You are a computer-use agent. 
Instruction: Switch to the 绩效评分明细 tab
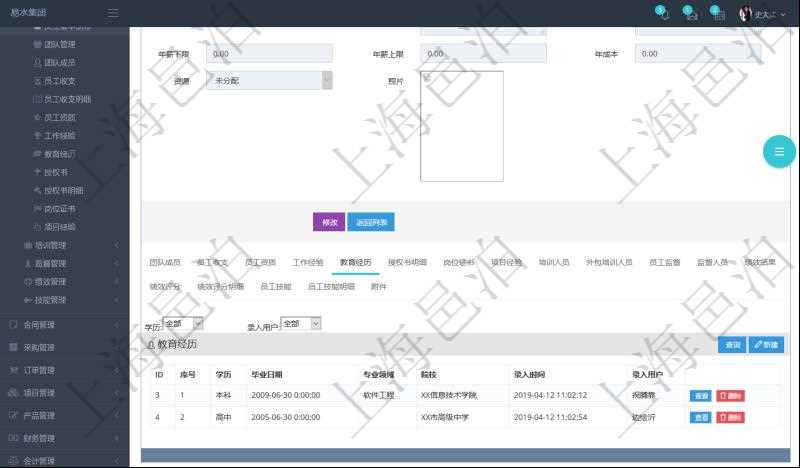pos(220,287)
